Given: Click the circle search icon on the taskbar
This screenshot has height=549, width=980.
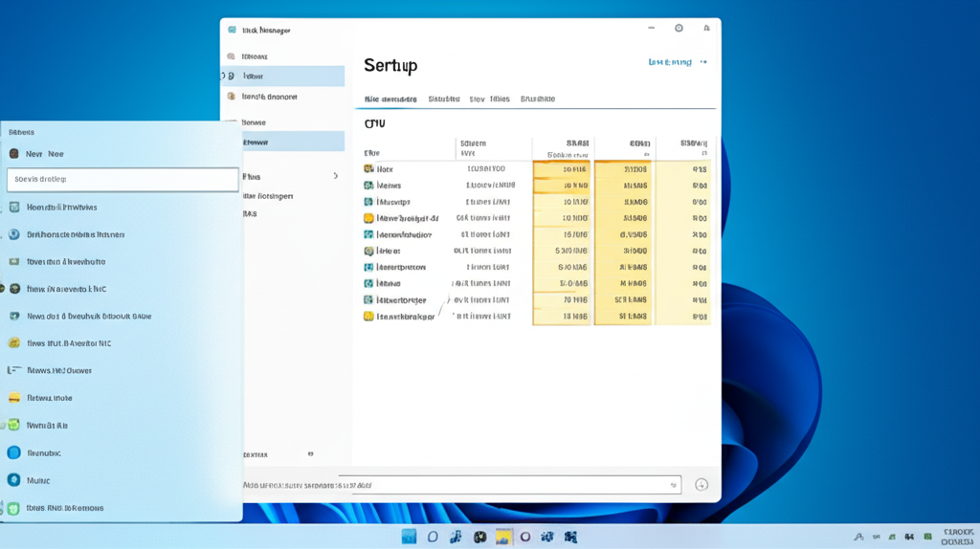Looking at the screenshot, I should tap(433, 537).
